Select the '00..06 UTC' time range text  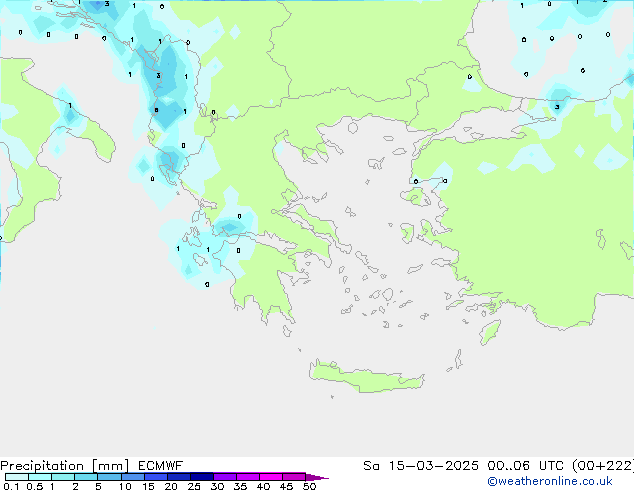click(x=526, y=466)
